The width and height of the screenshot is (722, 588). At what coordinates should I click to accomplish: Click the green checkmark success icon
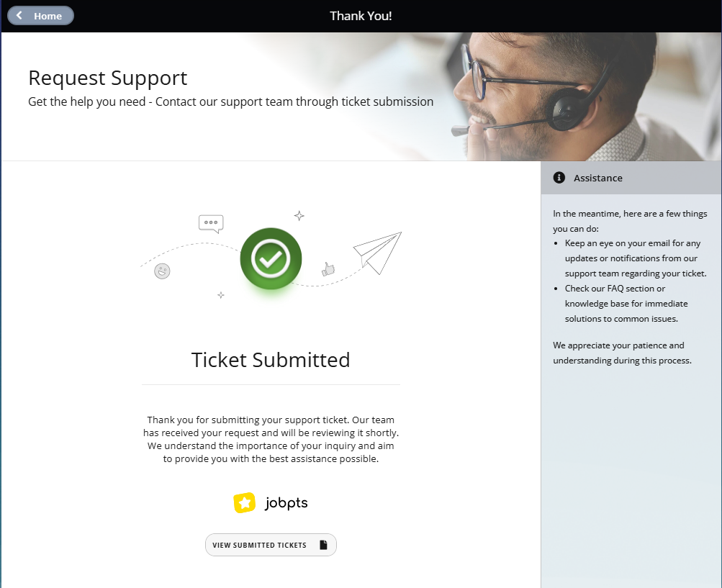271,258
